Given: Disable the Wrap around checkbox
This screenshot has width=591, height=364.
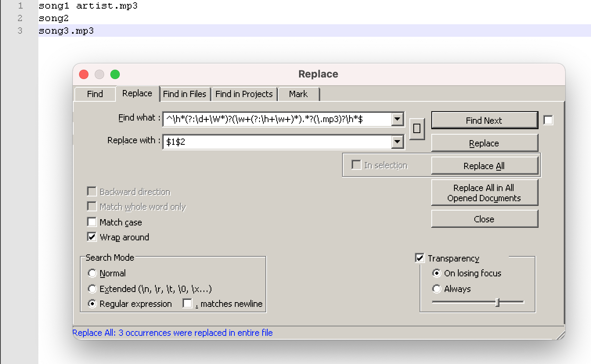Looking at the screenshot, I should (92, 237).
